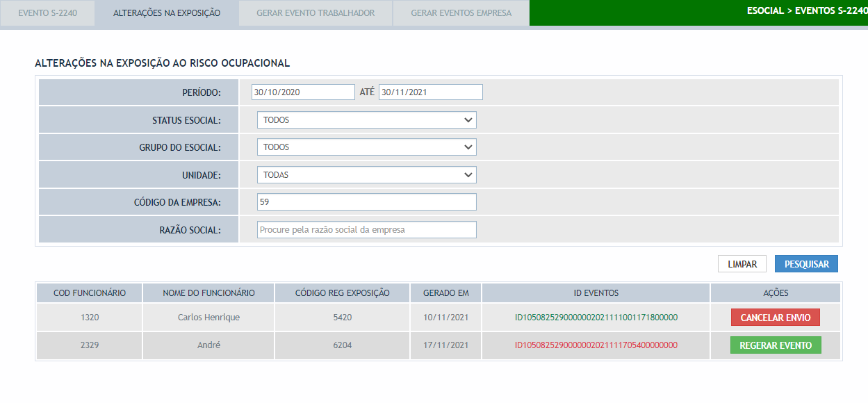Click the ESOCIAL > EVENTOS S-2240 breadcrumb
Screen dimensions: 868x403
coord(807,12)
